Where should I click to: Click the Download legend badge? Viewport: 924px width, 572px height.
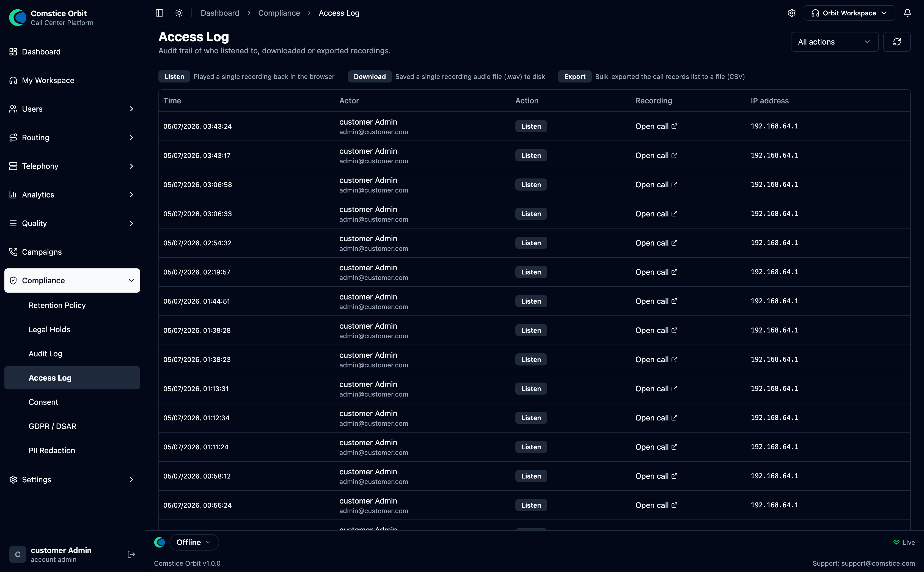click(x=370, y=76)
